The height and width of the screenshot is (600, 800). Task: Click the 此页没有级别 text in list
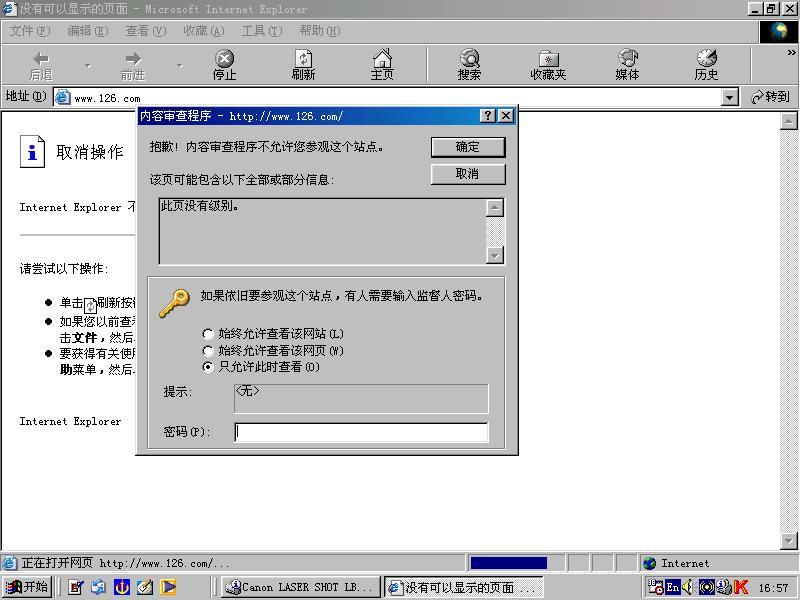pyautogui.click(x=199, y=206)
